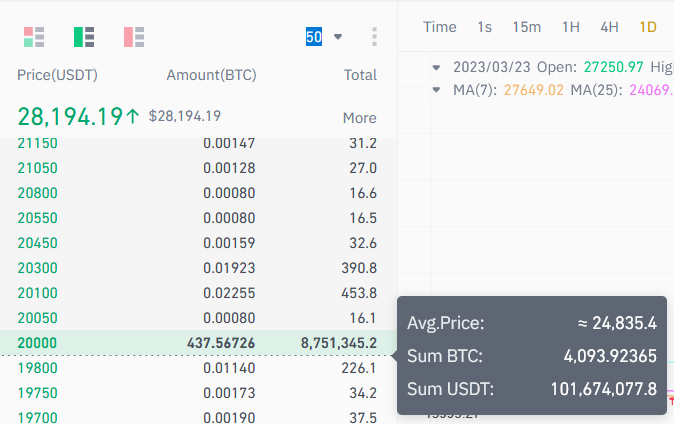Screen dimensions: 674x424
Task: Select bid price 20100
Action: [x=37, y=293]
